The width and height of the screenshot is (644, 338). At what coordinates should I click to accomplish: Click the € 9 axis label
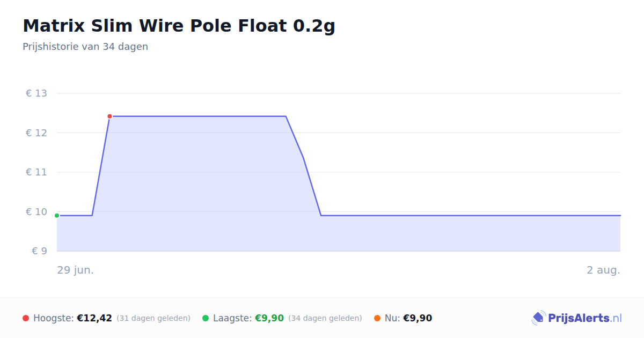click(39, 251)
